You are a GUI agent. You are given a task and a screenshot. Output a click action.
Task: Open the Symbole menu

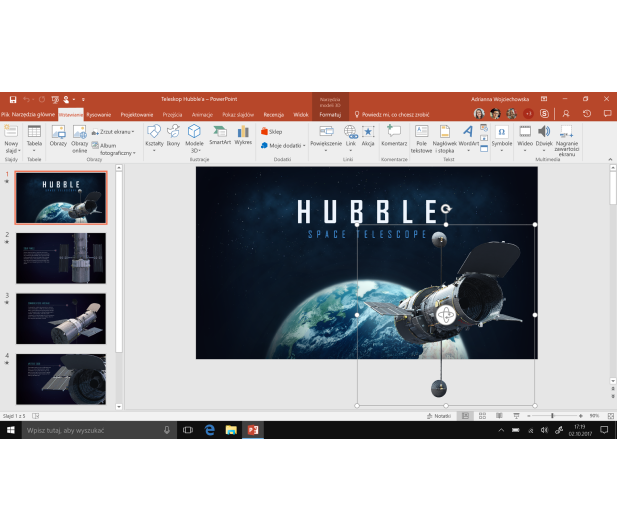502,139
